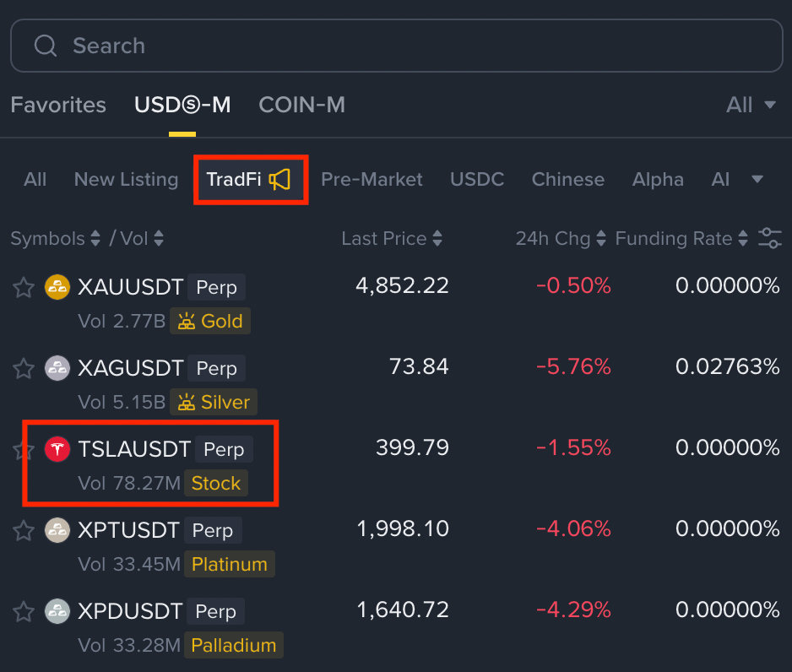Open the column settings filter icon

click(x=769, y=238)
